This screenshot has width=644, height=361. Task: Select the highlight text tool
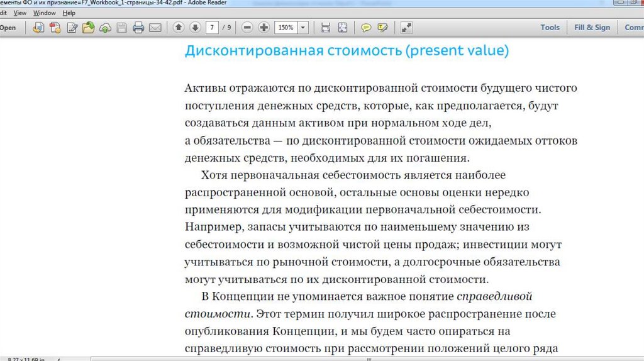tap(382, 28)
